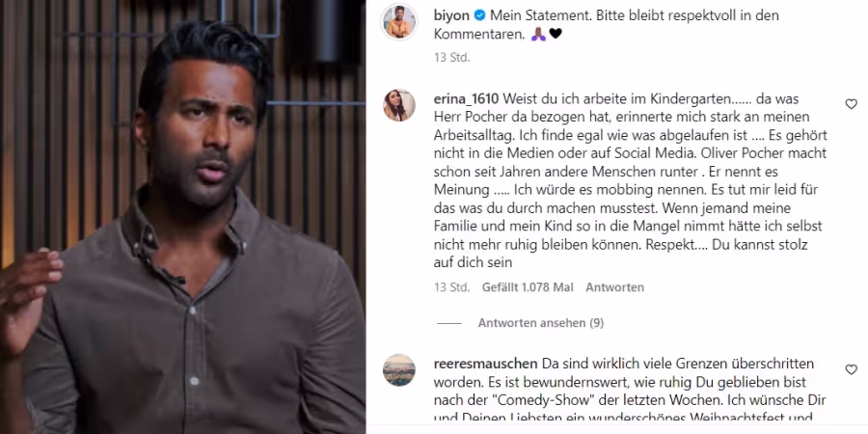Open the reeresmauschen username link
Image resolution: width=868 pixels, height=434 pixels.
click(x=485, y=365)
